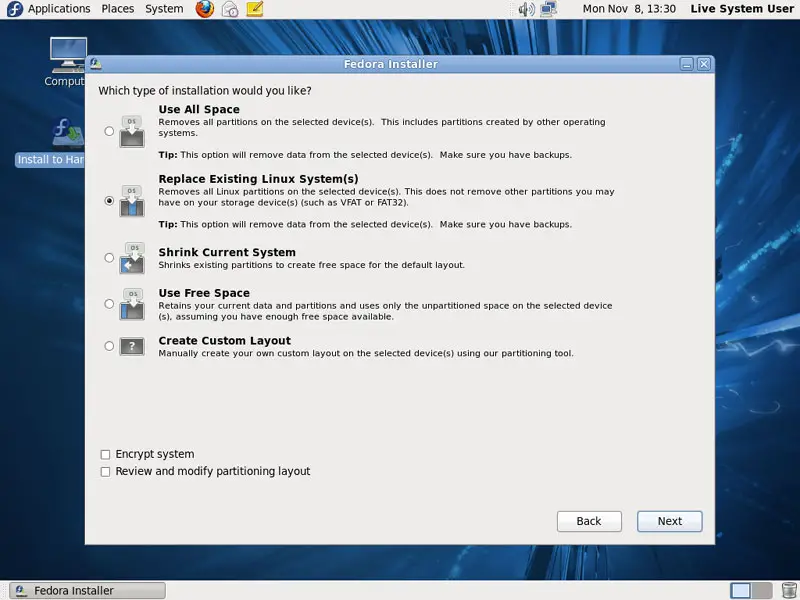Go Back to the previous installer step
This screenshot has height=600, width=800.
(589, 521)
